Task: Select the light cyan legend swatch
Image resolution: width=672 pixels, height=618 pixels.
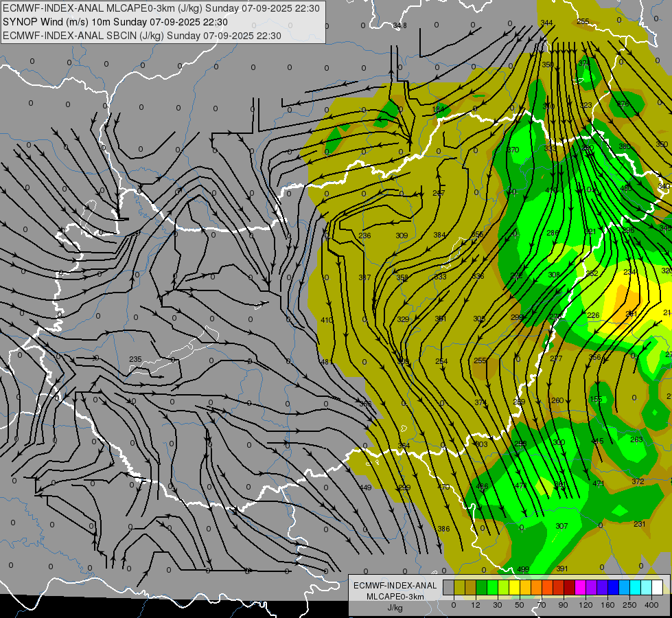Action: 647,587
